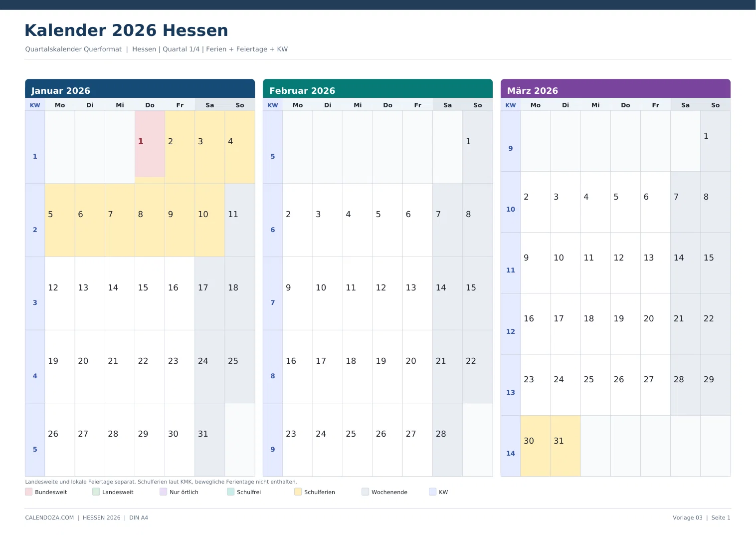Click the KW legend swatch
This screenshot has height=535, width=756.
[x=432, y=492]
